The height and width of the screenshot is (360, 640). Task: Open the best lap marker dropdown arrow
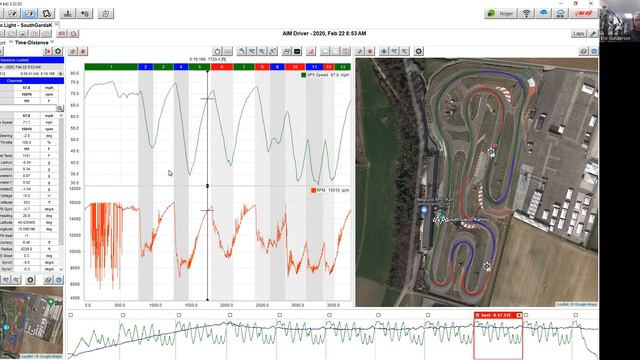(x=519, y=315)
